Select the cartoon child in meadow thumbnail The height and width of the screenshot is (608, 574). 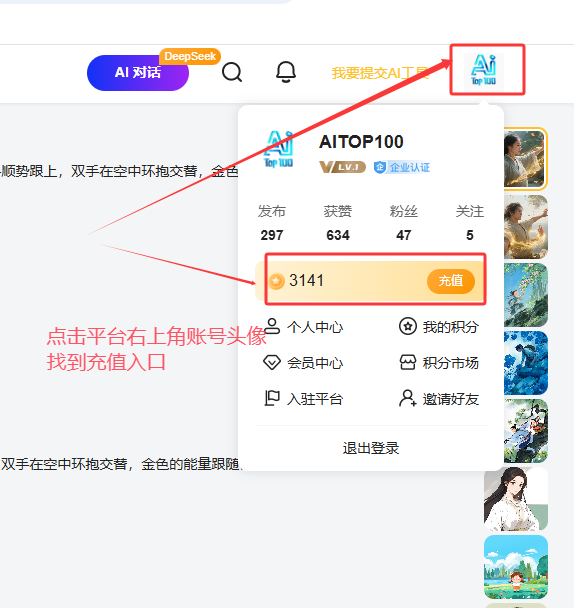coord(516,567)
